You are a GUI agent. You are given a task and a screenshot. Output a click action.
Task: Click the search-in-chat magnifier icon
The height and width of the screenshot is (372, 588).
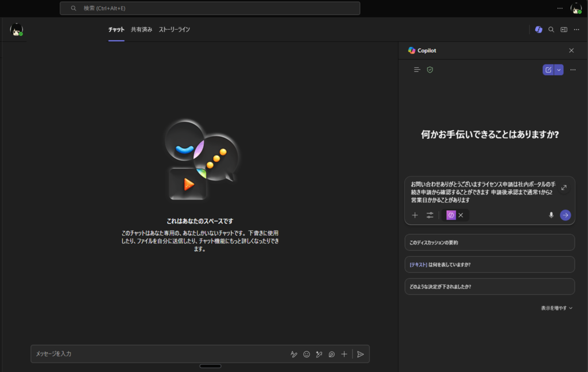click(551, 29)
